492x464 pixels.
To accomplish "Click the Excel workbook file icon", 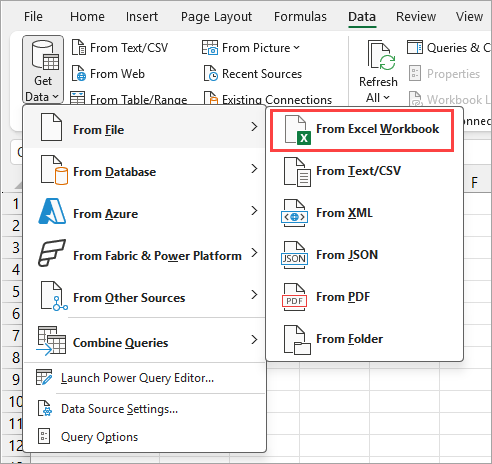I will (x=297, y=130).
